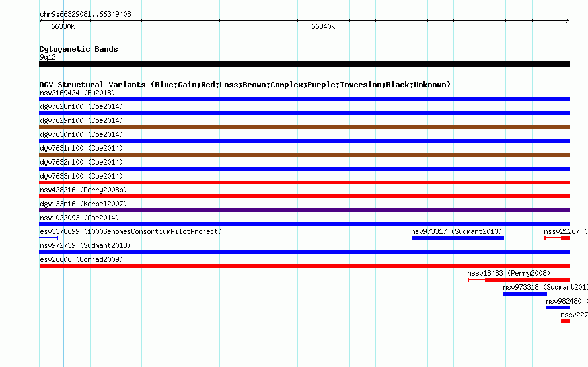Click the 66340k ruler tick label

point(323,26)
